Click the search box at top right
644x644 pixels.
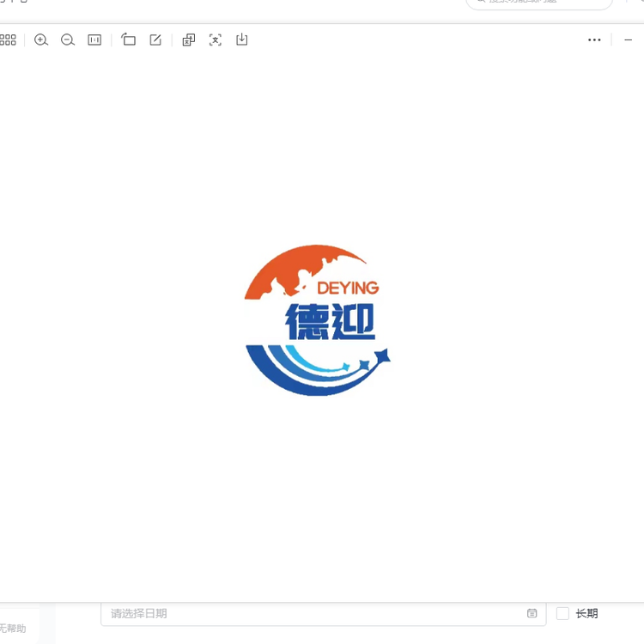tap(539, 3)
